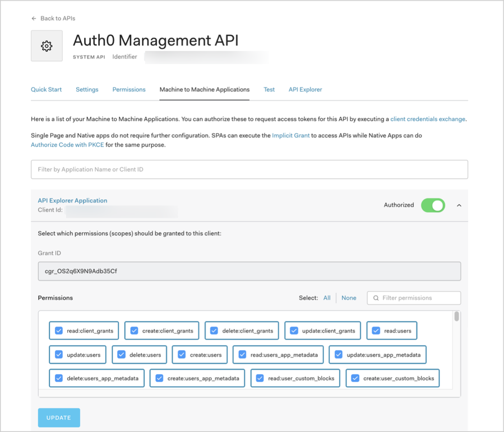Focus the Filter by Application Name field
Viewport: 504px width, 432px height.
coord(249,169)
